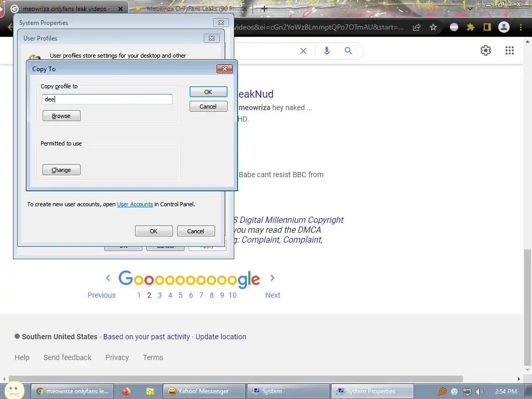This screenshot has height=399, width=532.
Task: Open a new Chrome tab
Action: [264, 9]
